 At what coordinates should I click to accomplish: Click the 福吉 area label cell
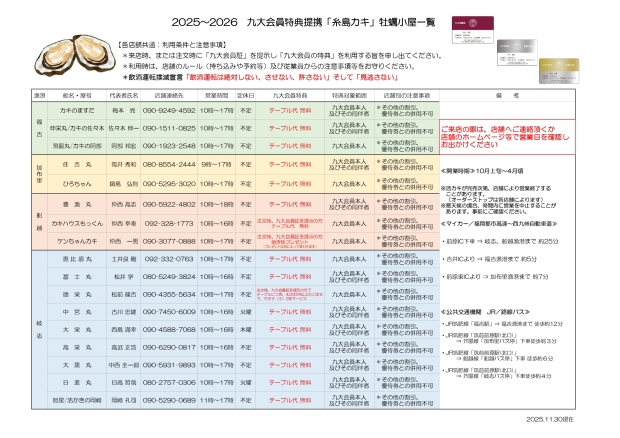40,128
